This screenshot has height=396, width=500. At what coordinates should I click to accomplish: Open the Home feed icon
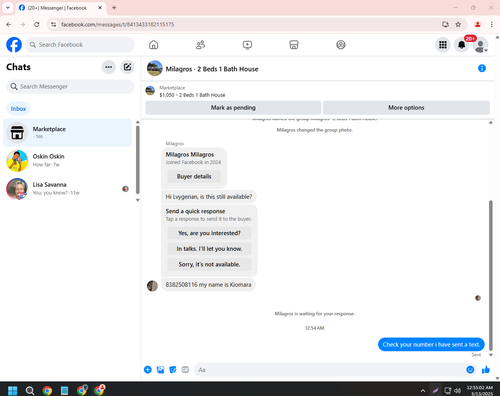pos(153,45)
